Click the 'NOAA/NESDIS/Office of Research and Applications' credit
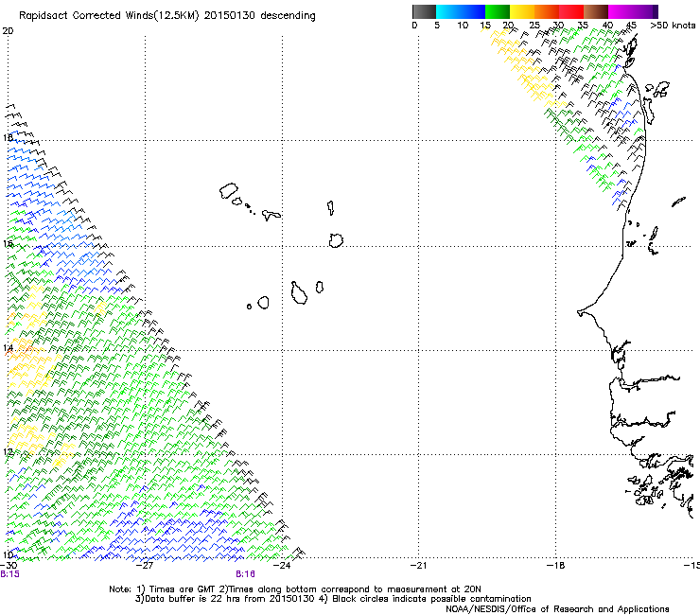The image size is (700, 615). [x=557, y=609]
